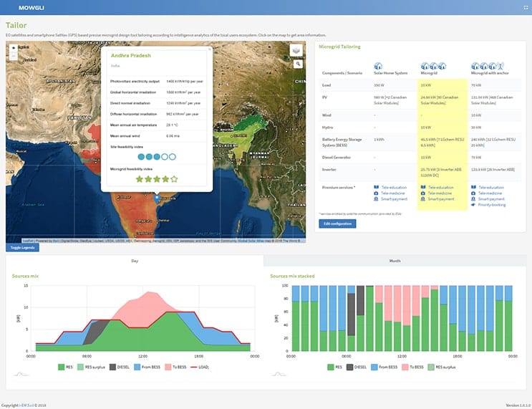Viewport: 532px width, 409px height.
Task: Click Tele-medicine icon in Microgrid with anchor column
Action: [473, 193]
